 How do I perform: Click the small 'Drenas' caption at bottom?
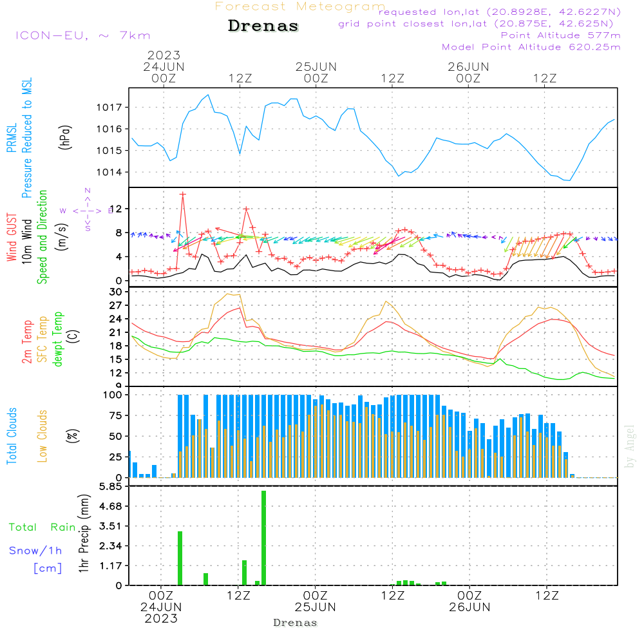[296, 623]
